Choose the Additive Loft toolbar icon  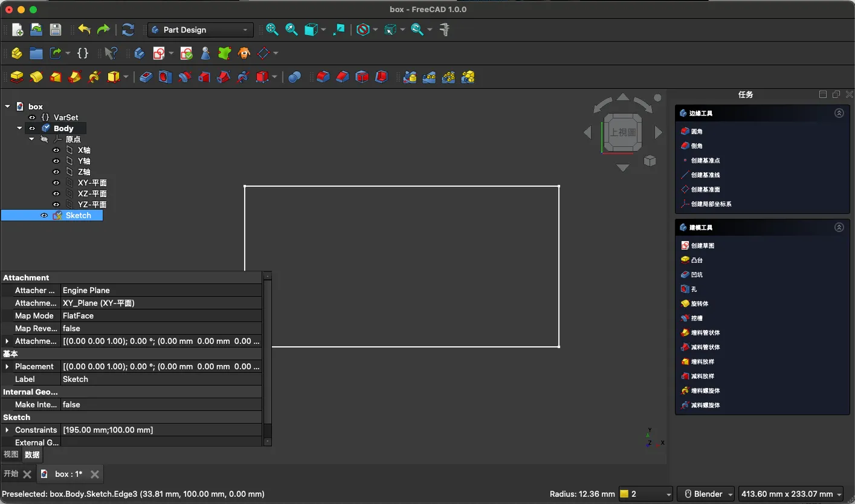pos(56,77)
